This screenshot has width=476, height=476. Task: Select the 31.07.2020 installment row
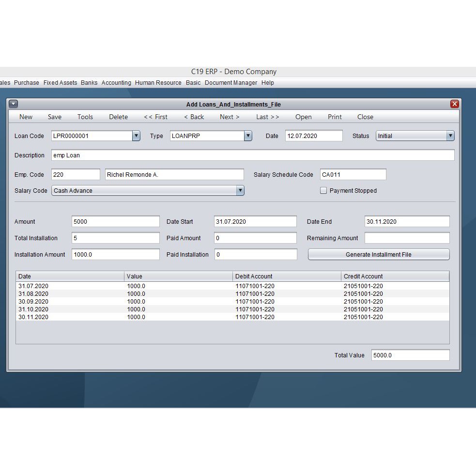coord(232,286)
